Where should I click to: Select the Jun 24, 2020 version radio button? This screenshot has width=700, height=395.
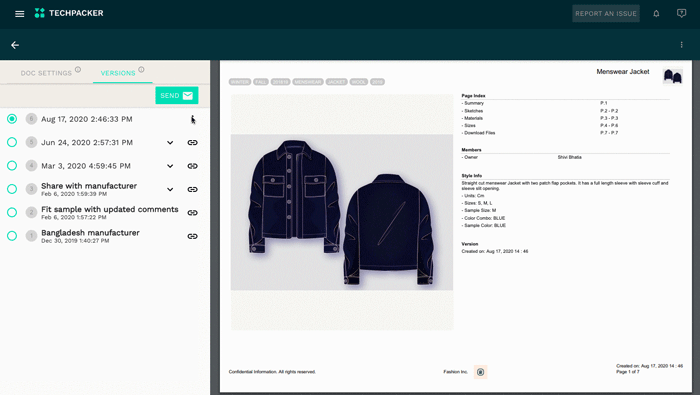point(12,142)
